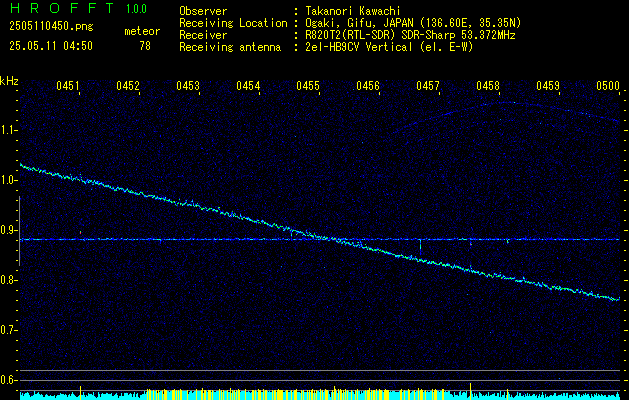Click antenna text 2el-HB9CV Vertical
This screenshot has height=400, width=629.
[x=359, y=47]
